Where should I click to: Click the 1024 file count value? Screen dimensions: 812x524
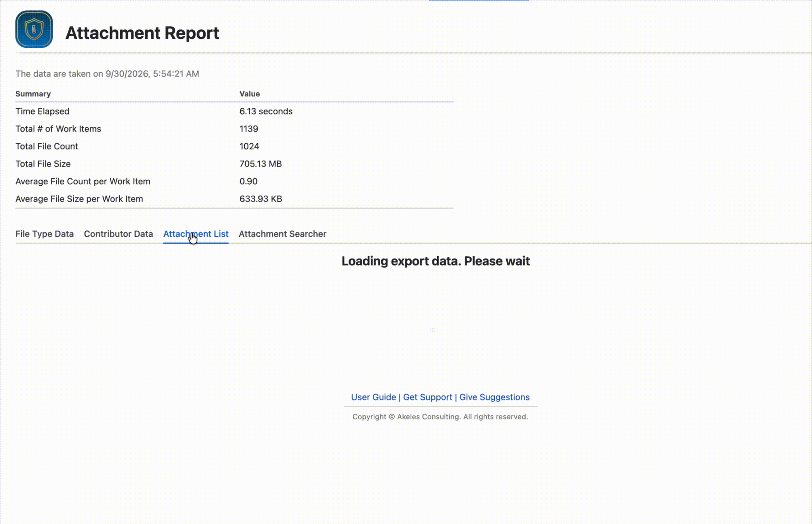click(249, 146)
